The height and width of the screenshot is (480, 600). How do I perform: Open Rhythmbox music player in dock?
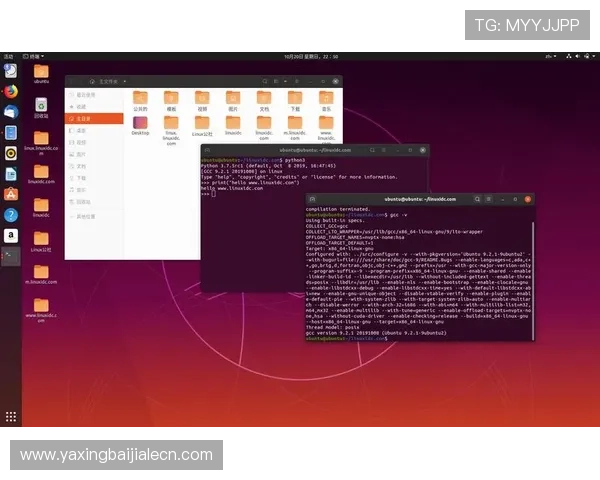coord(11,153)
